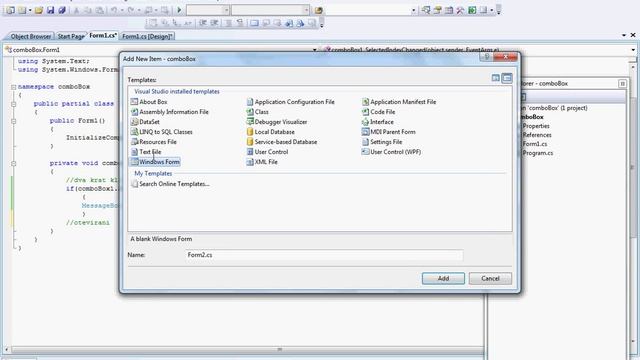This screenshot has height=360, width=640.
Task: Click the Increase Indent toolbar icon
Action: 213,23
